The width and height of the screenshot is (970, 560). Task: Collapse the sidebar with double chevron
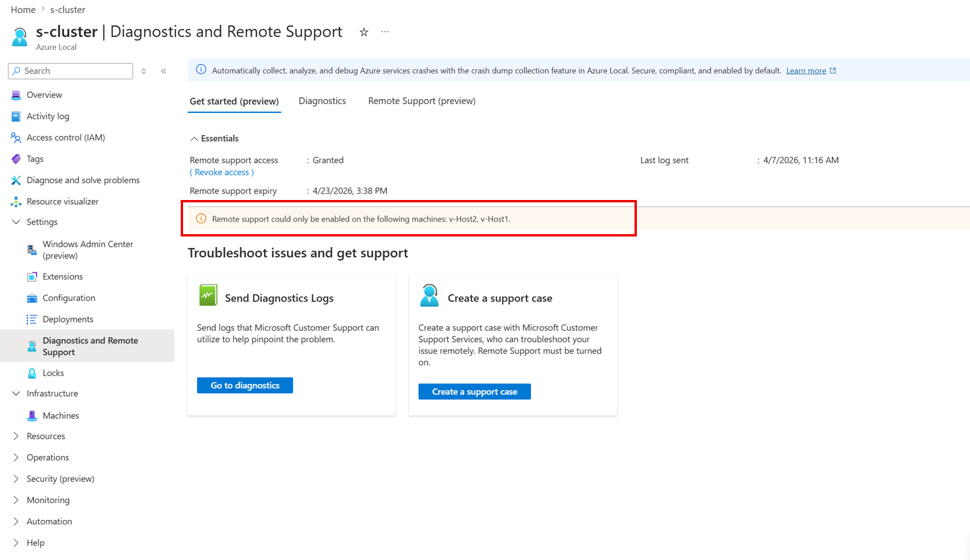click(x=164, y=71)
